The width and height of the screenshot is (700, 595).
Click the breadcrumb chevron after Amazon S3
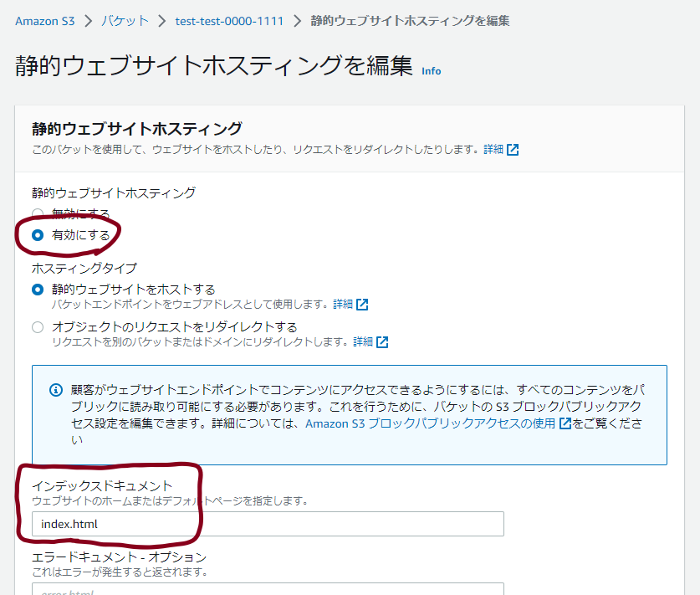[x=88, y=21]
